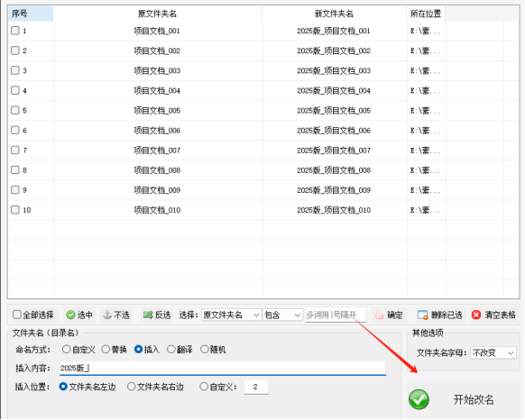Click the 插入内容 text field

coord(223,368)
